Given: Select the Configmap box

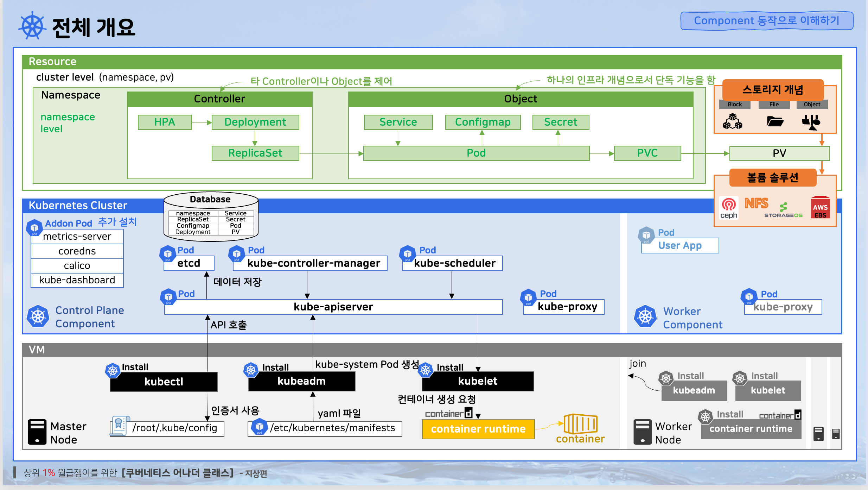Looking at the screenshot, I should (483, 122).
